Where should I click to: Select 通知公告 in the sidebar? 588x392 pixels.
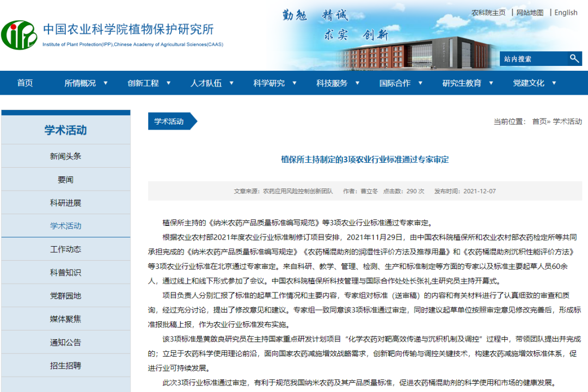(66, 342)
